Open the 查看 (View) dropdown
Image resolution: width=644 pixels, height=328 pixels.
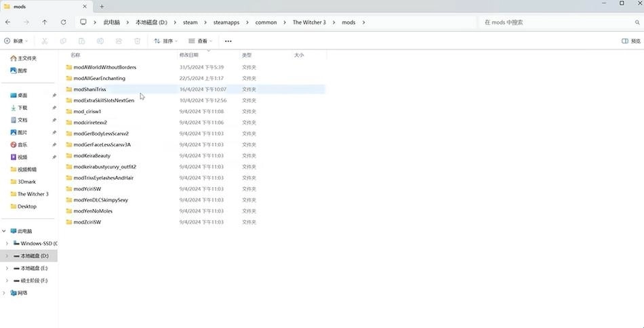click(x=201, y=41)
